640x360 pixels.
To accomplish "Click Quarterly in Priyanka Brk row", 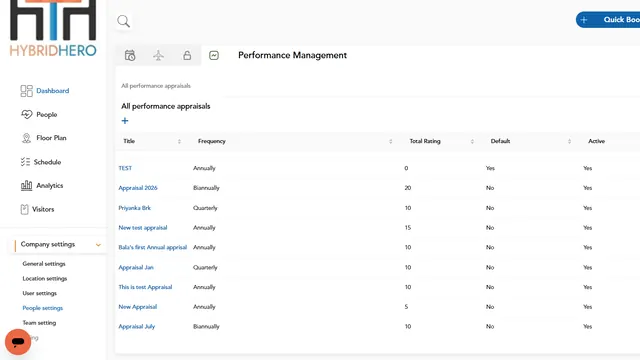I will coord(205,208).
